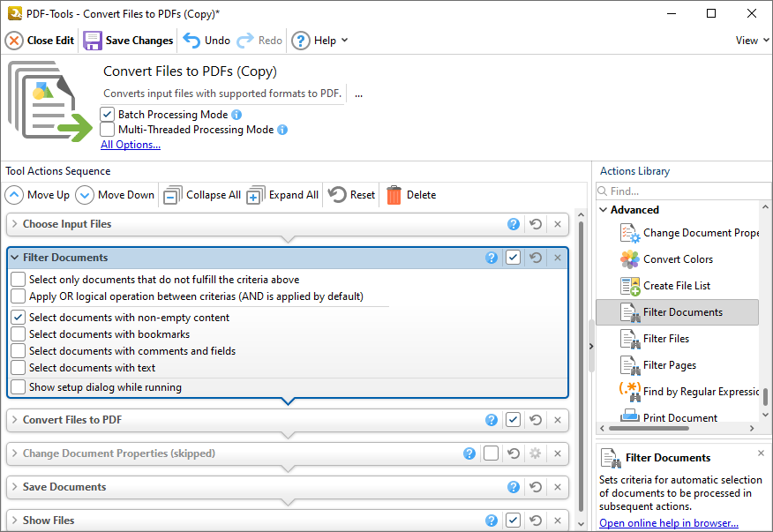Open the Help question mark icon

click(301, 41)
